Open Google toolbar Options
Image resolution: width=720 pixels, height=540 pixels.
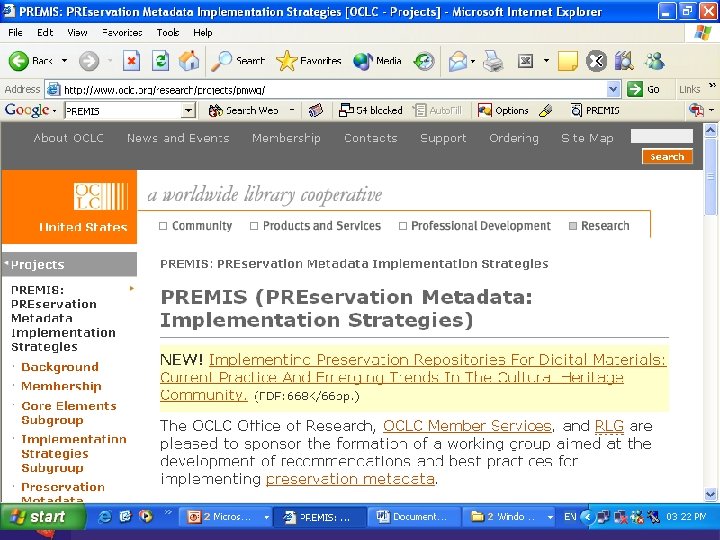(503, 111)
